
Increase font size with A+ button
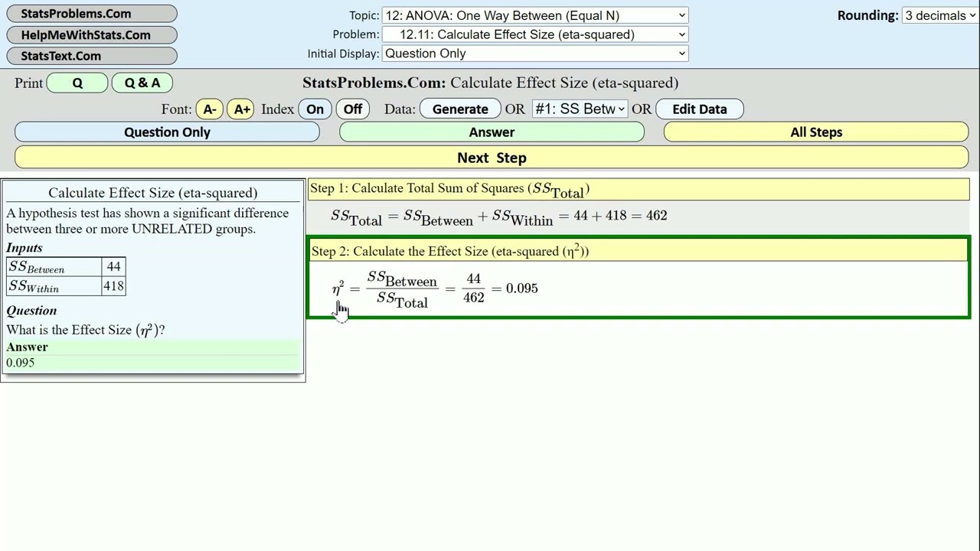[x=241, y=109]
